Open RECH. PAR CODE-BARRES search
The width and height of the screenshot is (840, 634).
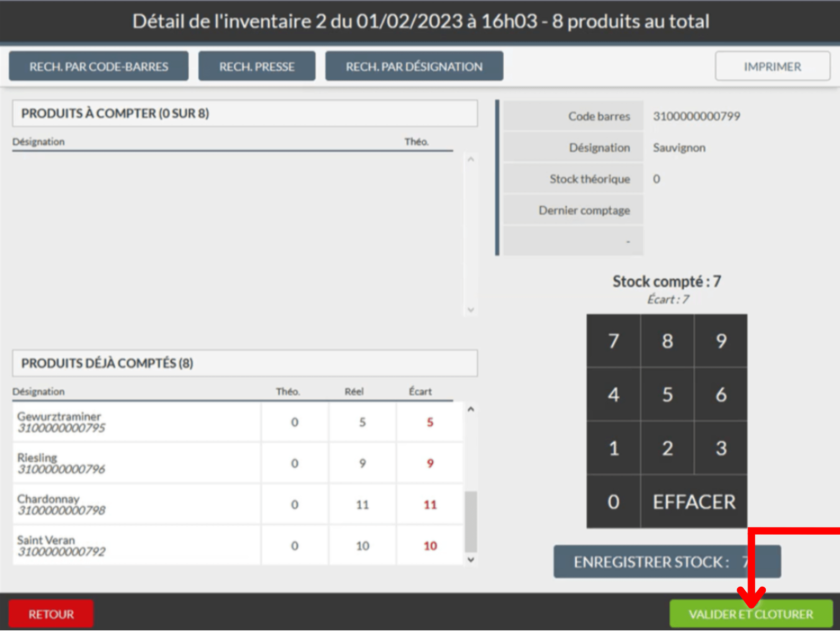click(x=99, y=66)
